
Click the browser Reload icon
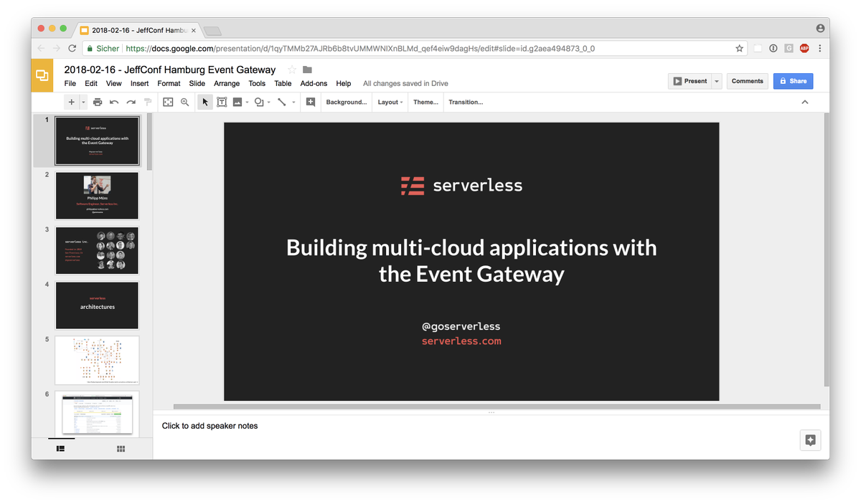click(72, 49)
